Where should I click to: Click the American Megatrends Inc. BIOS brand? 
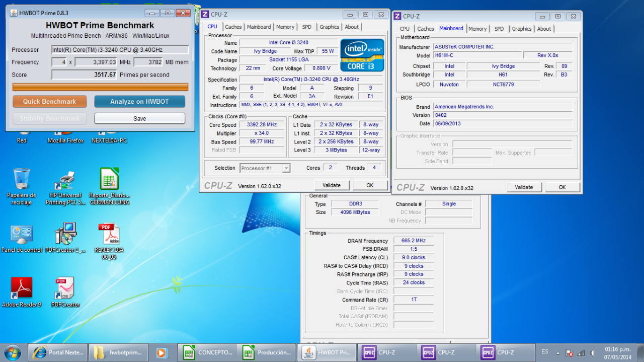click(x=502, y=107)
